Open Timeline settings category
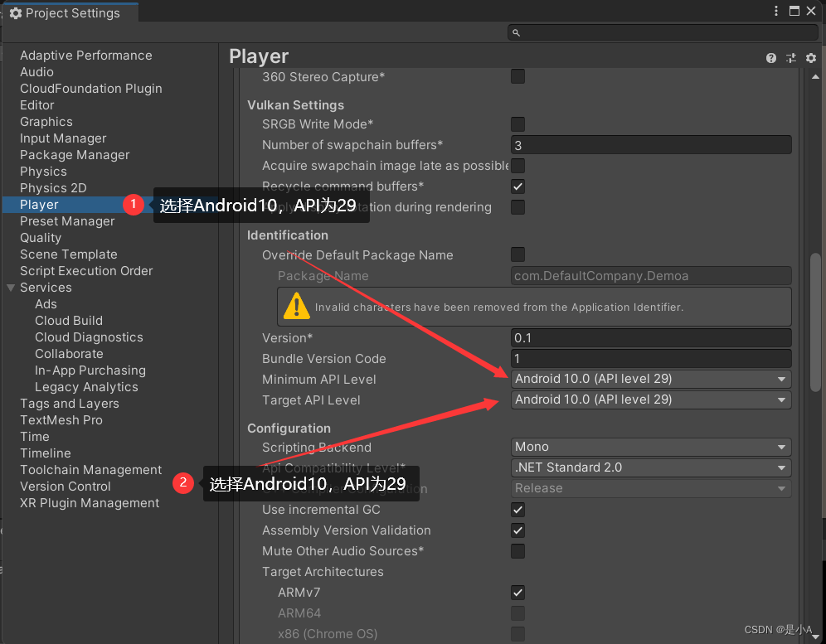 [x=46, y=453]
